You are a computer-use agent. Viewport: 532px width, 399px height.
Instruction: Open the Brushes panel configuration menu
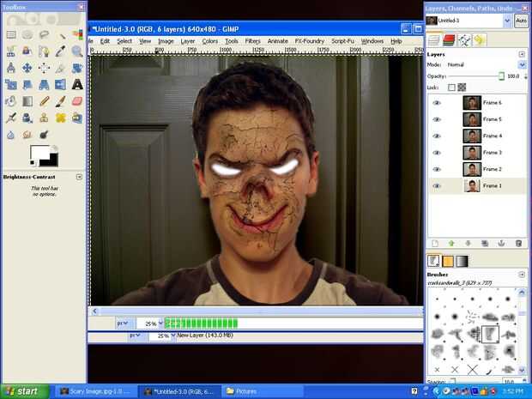(x=522, y=275)
